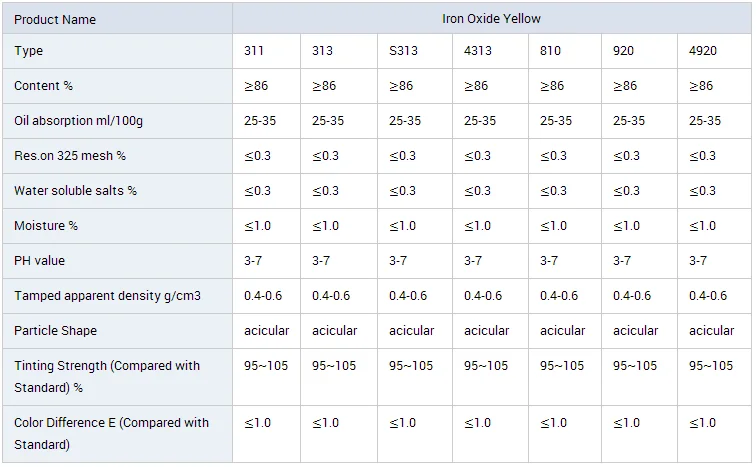
Task: Click the Particle Shape row label
Action: 56,331
